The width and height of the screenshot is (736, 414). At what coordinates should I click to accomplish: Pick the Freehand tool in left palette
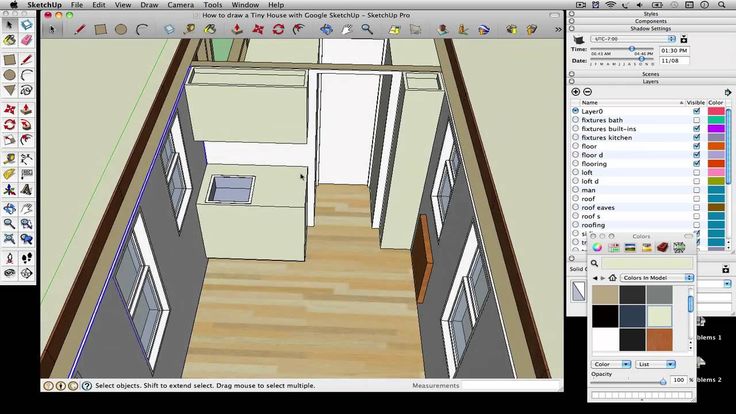27,90
